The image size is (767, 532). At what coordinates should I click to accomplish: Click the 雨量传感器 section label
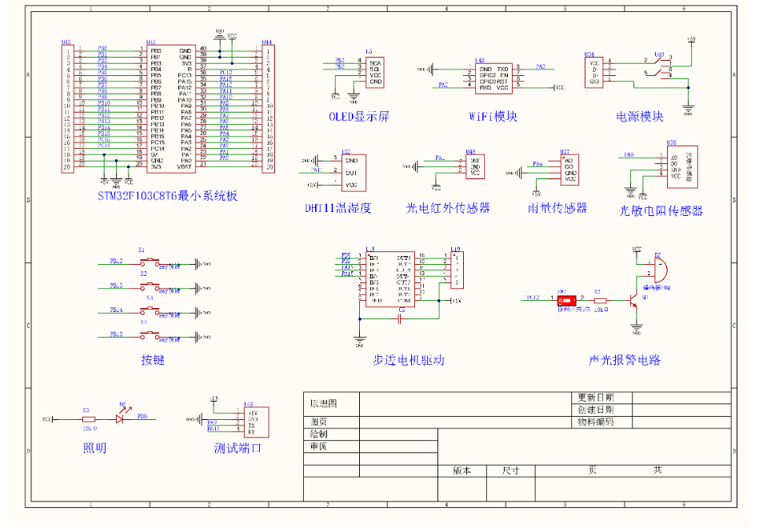(557, 208)
